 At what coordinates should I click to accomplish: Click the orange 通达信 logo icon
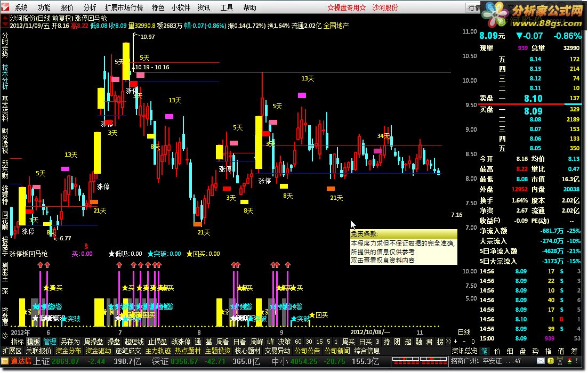click(x=5, y=361)
